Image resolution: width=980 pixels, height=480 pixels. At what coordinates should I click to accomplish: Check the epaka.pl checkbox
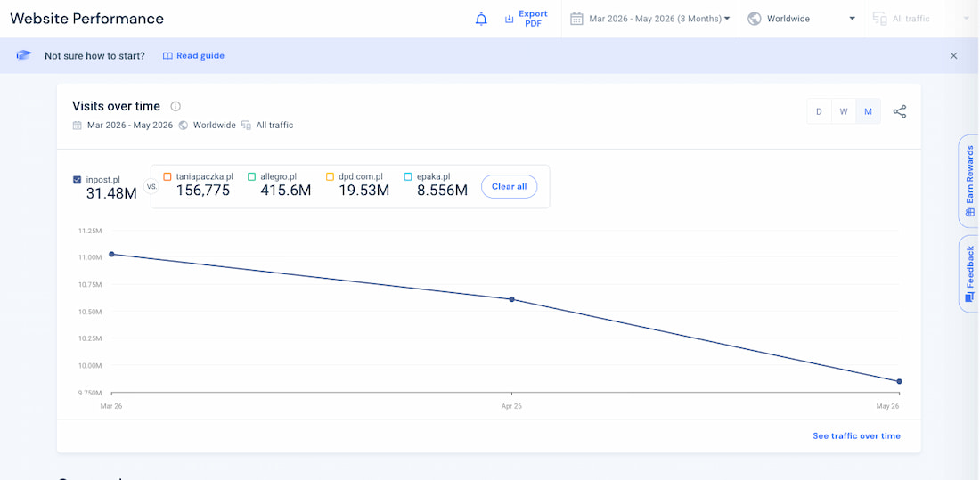click(408, 177)
